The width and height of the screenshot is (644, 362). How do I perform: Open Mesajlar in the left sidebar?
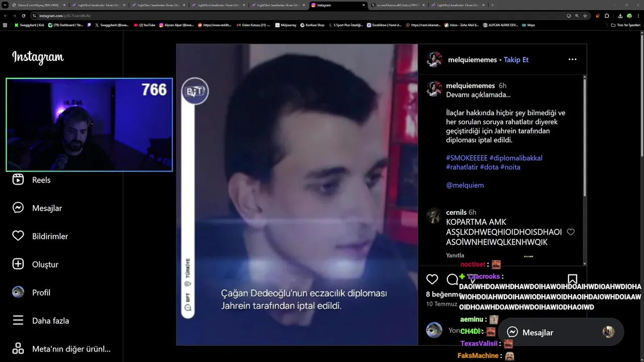[x=37, y=208]
